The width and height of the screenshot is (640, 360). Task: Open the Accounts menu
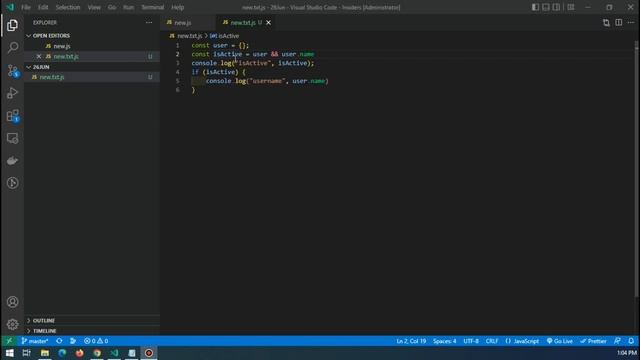(x=12, y=302)
